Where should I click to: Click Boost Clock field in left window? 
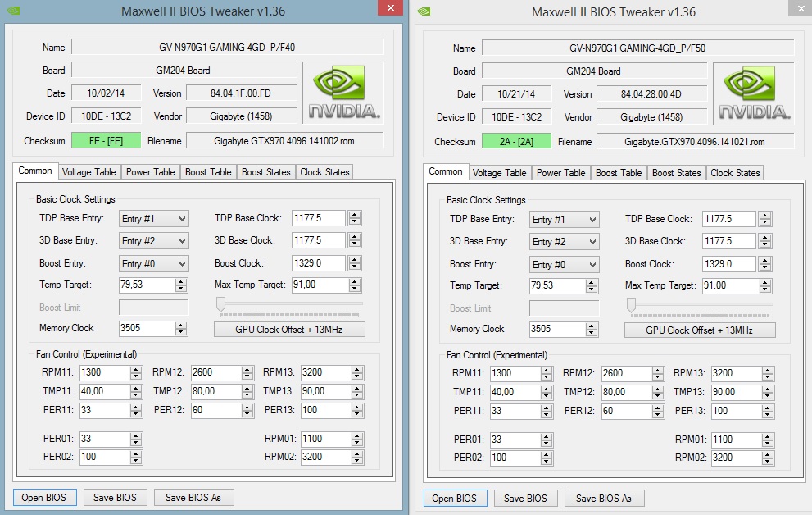coord(319,263)
